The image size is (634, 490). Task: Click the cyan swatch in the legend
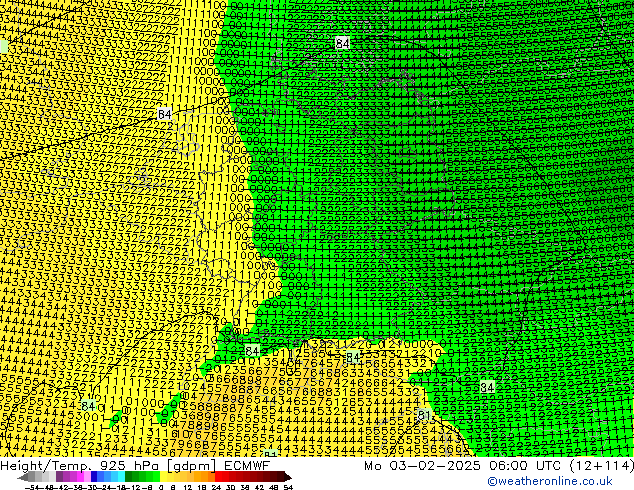(x=121, y=477)
